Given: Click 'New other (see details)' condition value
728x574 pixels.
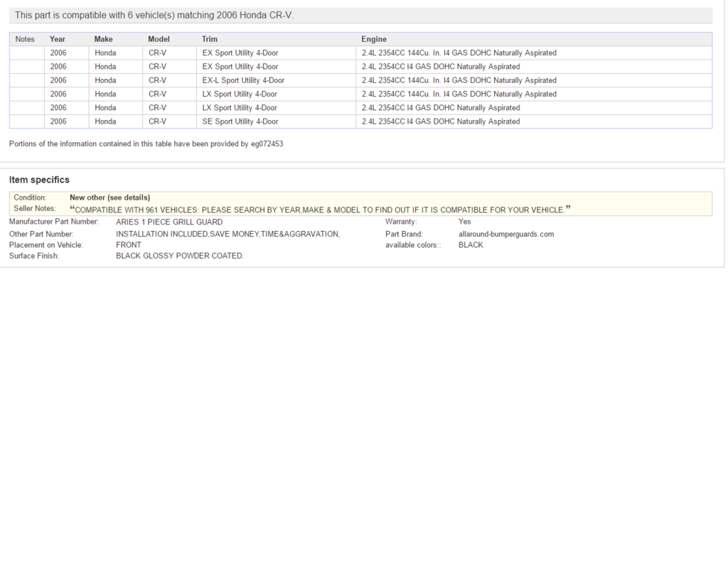Looking at the screenshot, I should click(x=109, y=197).
